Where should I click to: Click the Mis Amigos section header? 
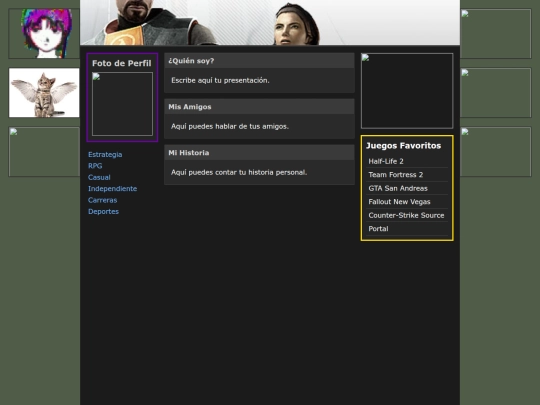click(x=259, y=107)
